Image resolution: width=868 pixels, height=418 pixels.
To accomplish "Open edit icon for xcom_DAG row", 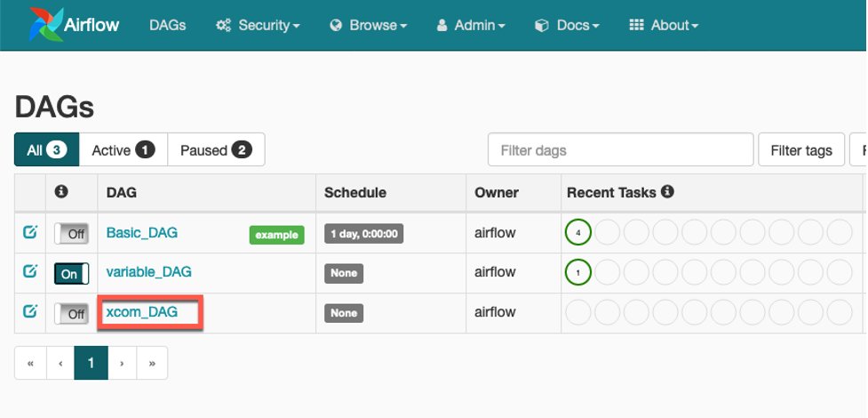I will tap(29, 312).
